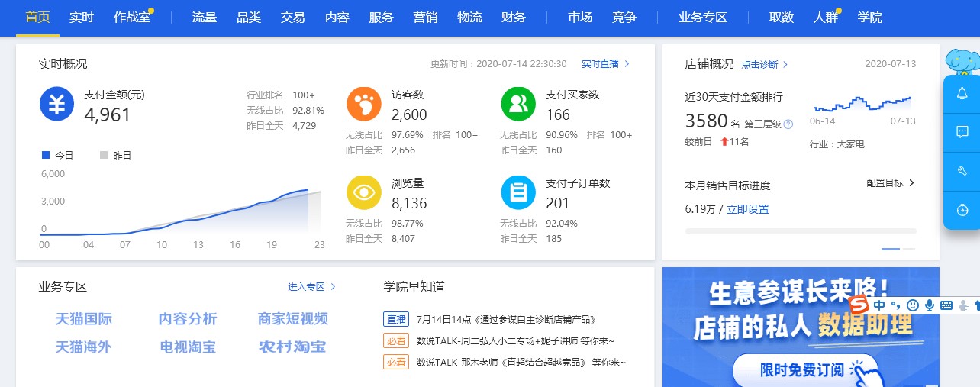Image resolution: width=980 pixels, height=387 pixels.
Task: Open the wrench tools icon in sidebar
Action: point(962,171)
